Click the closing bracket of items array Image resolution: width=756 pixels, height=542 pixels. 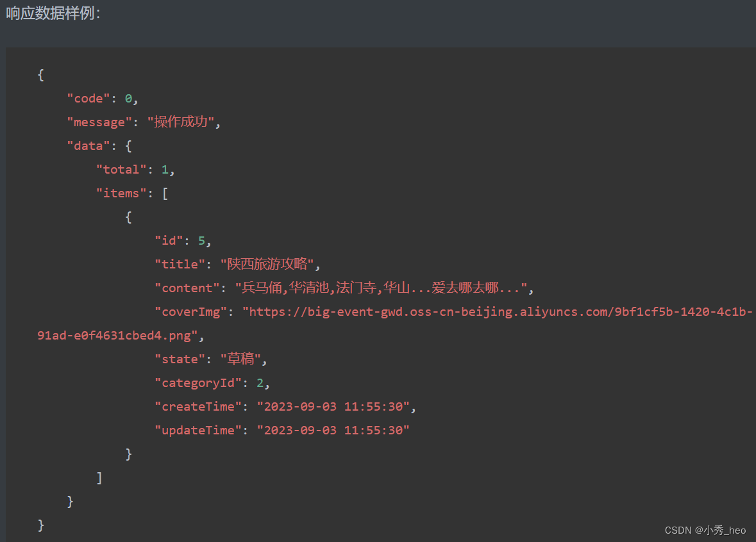coord(99,478)
